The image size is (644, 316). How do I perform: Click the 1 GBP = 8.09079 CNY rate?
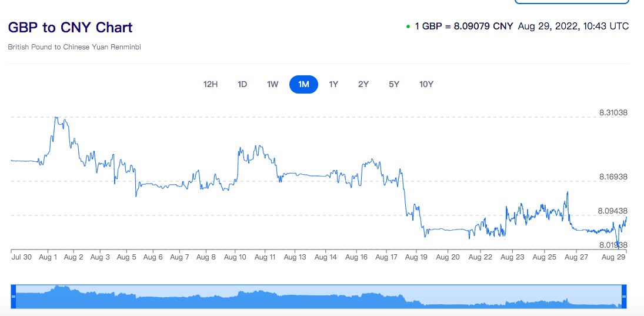[464, 26]
